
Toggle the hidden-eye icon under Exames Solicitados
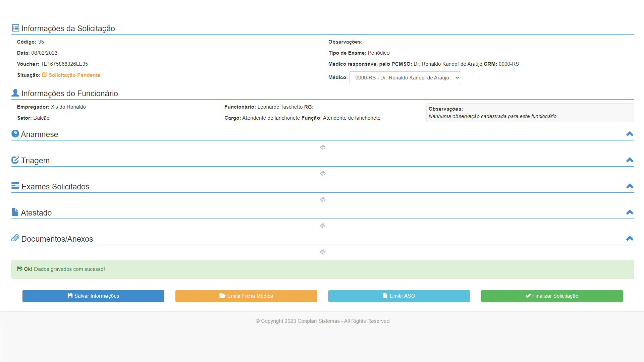(323, 200)
